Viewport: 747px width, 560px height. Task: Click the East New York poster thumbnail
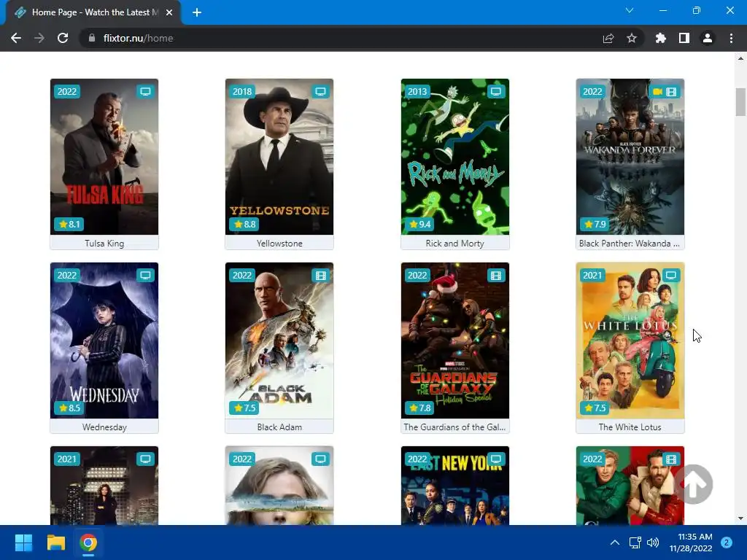click(455, 486)
